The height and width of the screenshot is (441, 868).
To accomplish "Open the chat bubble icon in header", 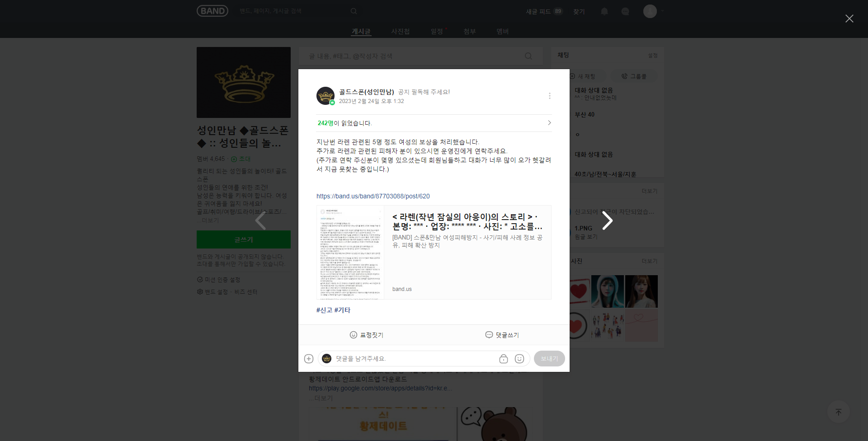I will (x=625, y=11).
